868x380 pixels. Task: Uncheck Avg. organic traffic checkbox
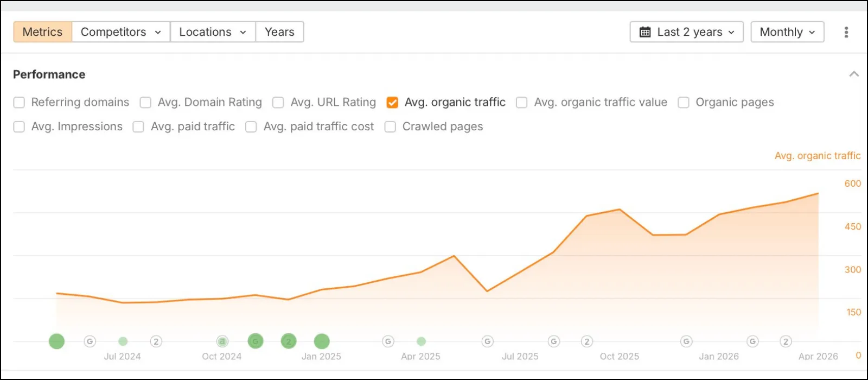point(392,102)
